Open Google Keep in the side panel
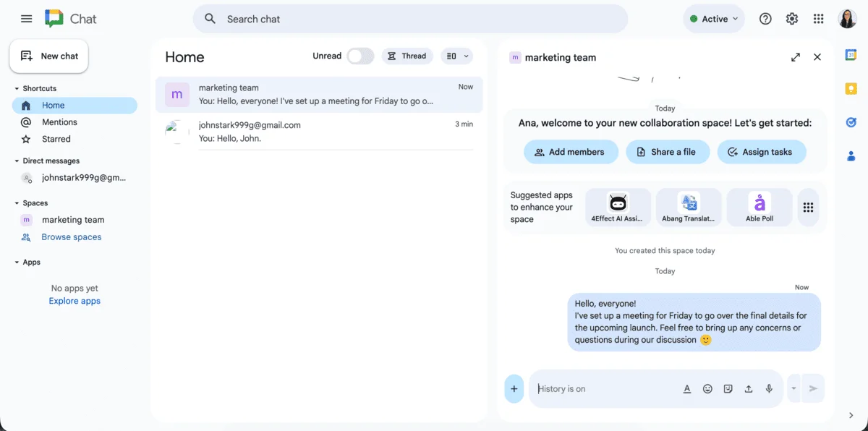This screenshot has height=431, width=868. coord(851,88)
